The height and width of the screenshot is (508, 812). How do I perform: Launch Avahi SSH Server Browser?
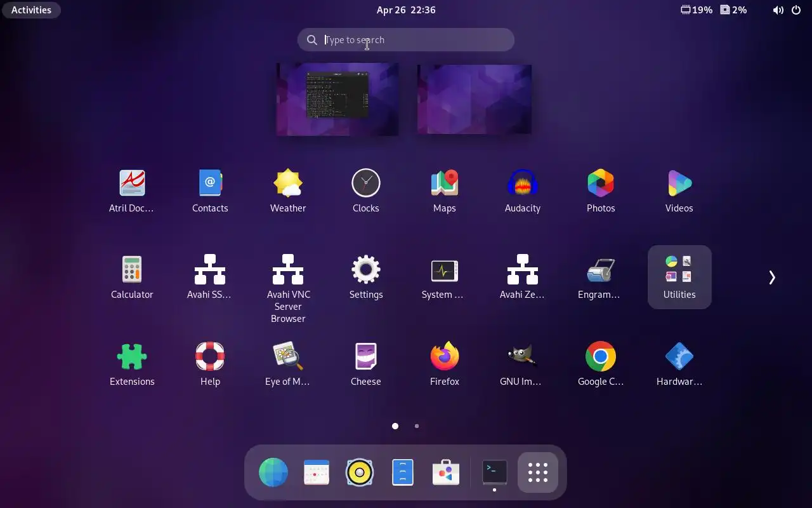(210, 277)
